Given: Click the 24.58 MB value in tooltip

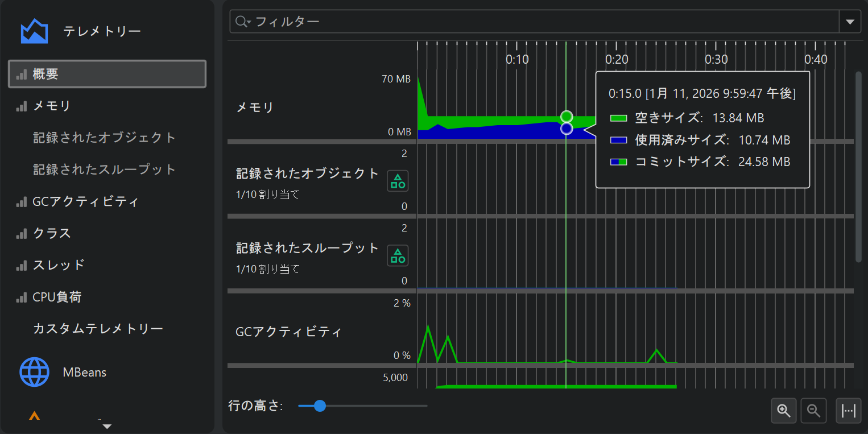Looking at the screenshot, I should point(764,162).
